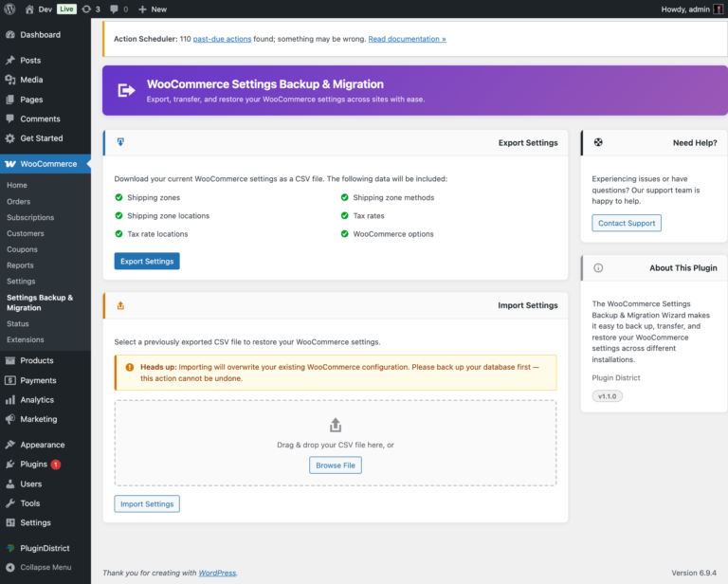Open the Coupons submenu item
This screenshot has width=728, height=584.
23,249
